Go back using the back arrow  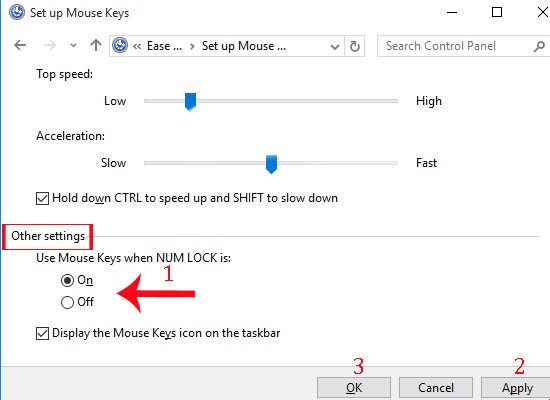tap(20, 45)
